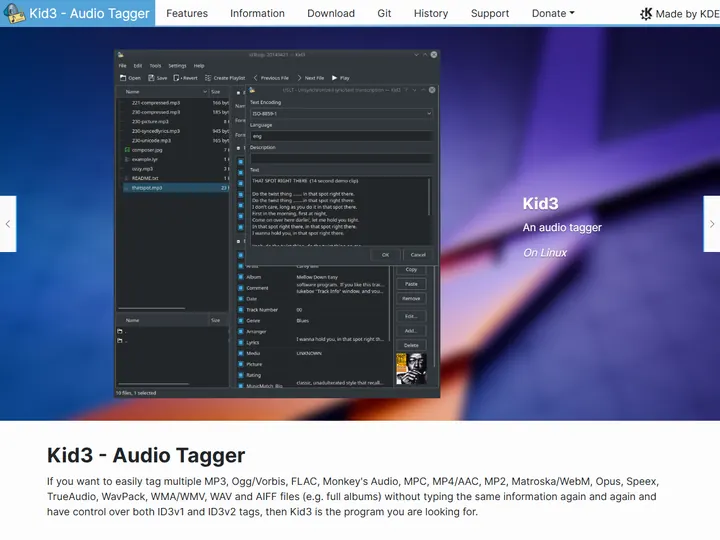Click the Kid3 icon in the USLT dialog title bar
This screenshot has height=540, width=720.
point(252,90)
